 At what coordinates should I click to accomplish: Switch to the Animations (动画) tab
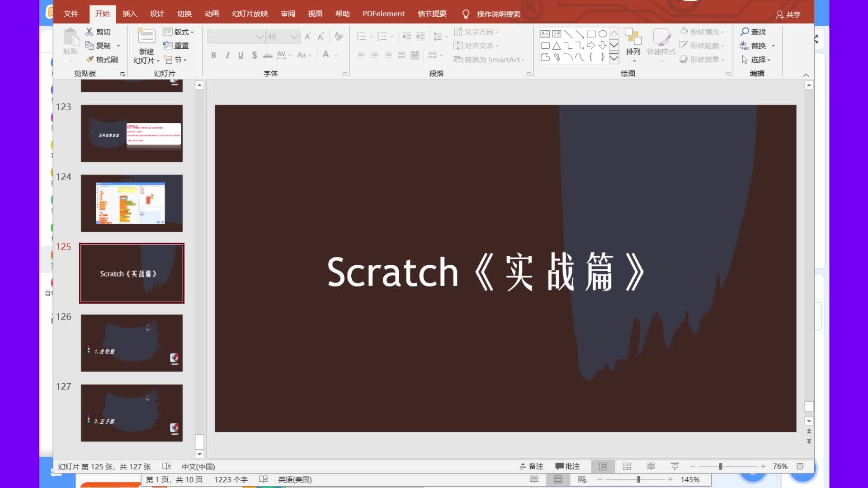[x=212, y=14]
